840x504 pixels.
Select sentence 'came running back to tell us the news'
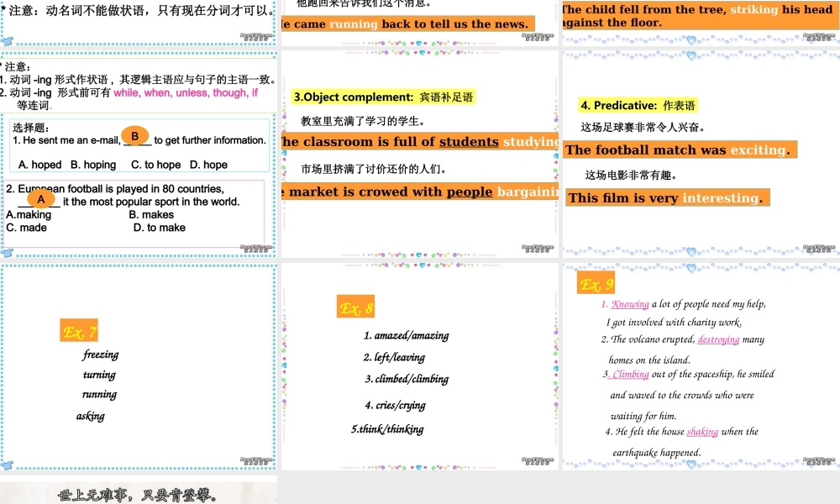(407, 24)
